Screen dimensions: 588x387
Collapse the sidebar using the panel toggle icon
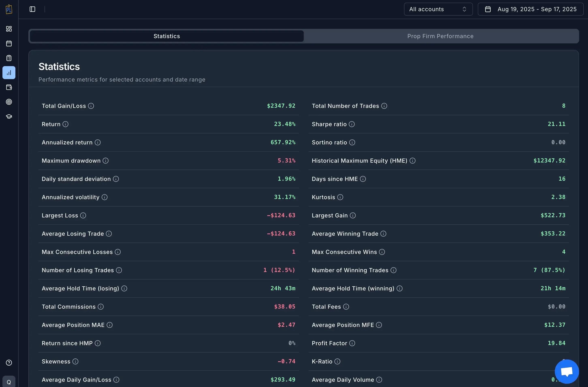click(32, 9)
